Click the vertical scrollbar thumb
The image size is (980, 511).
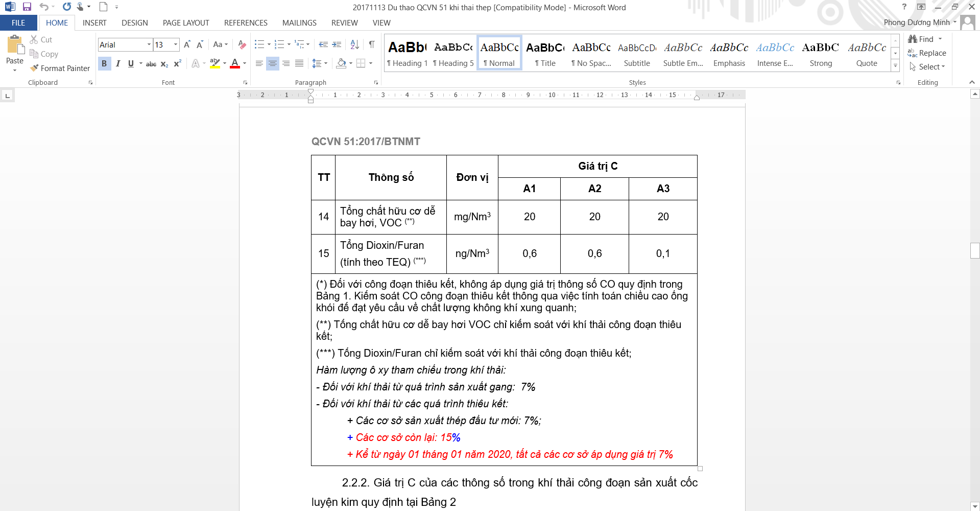(x=975, y=250)
